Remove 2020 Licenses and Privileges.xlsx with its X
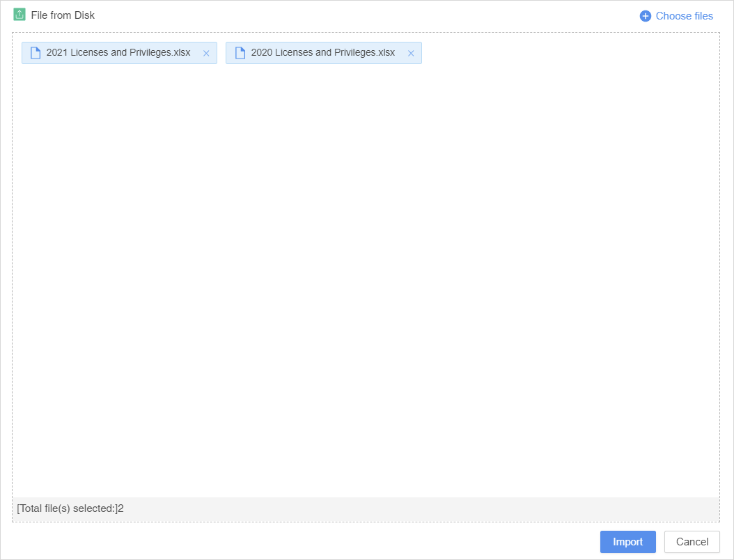 (411, 54)
